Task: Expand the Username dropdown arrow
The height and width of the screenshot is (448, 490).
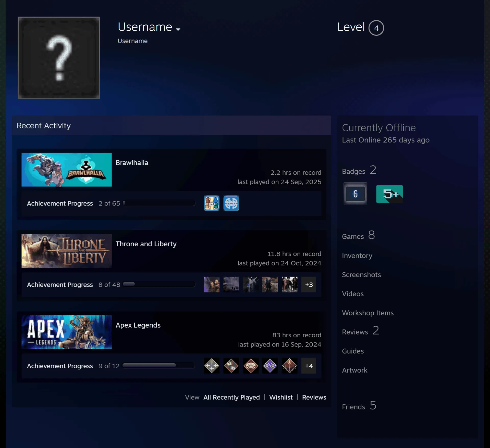Action: pyautogui.click(x=178, y=29)
